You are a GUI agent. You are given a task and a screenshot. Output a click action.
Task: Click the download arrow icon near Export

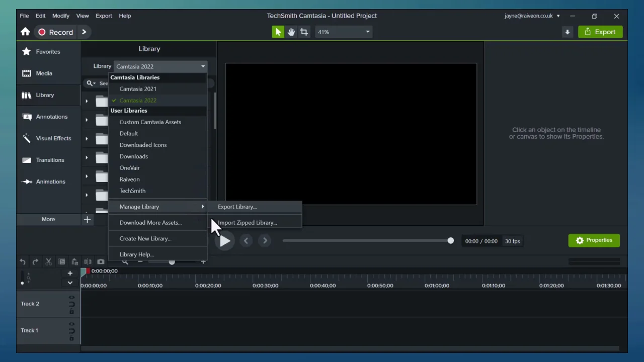pos(567,32)
